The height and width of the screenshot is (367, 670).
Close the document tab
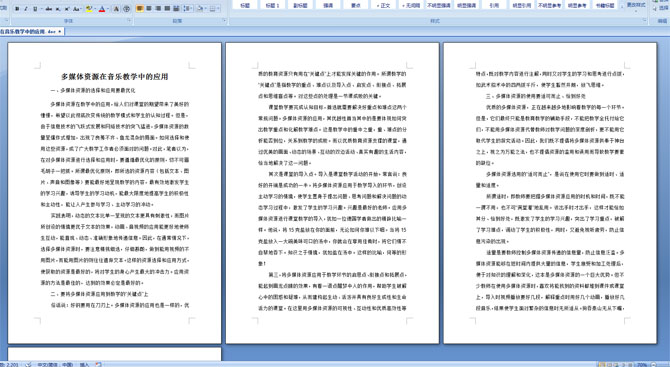pos(60,32)
